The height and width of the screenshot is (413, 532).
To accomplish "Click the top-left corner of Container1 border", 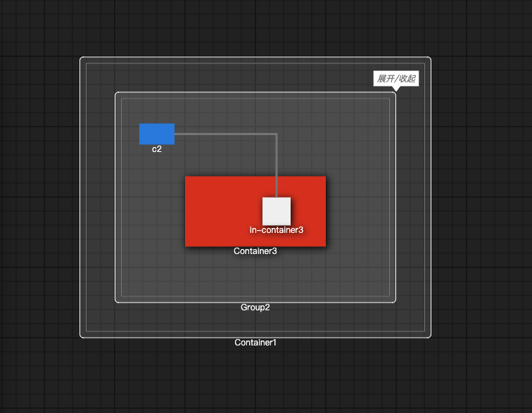I will point(81,58).
